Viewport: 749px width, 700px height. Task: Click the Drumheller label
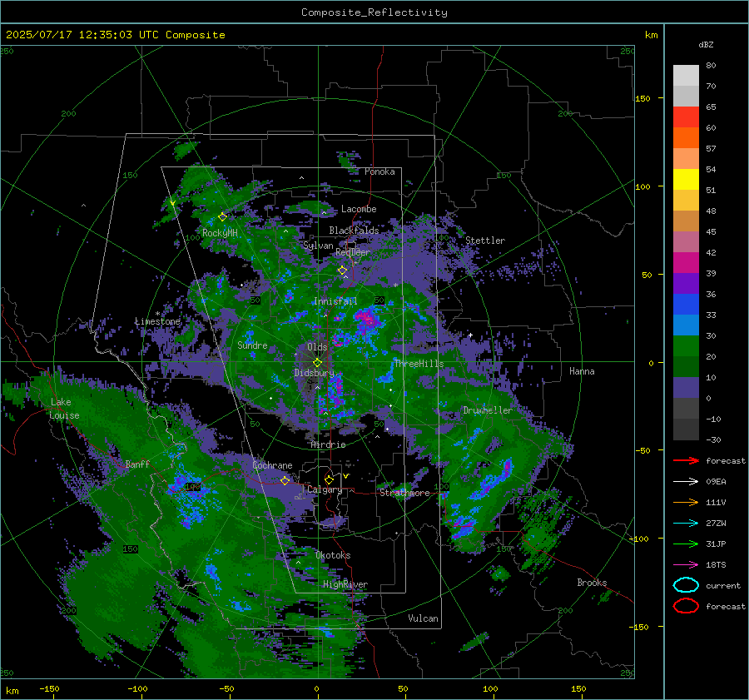pyautogui.click(x=488, y=410)
